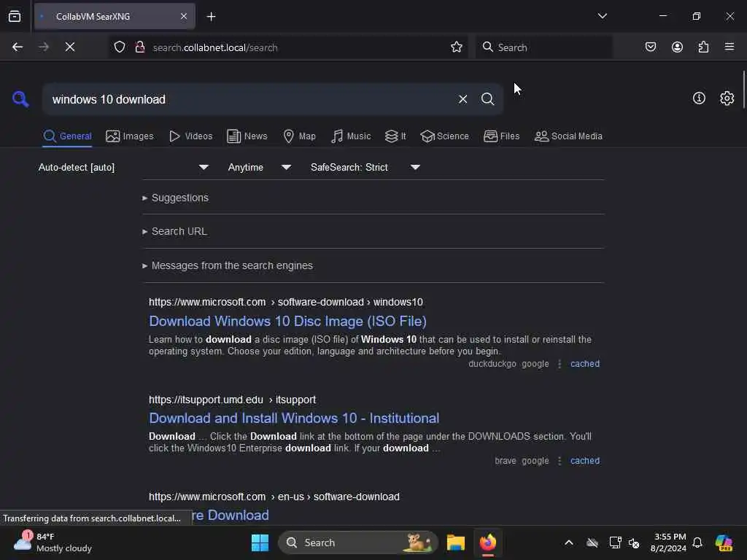
Task: Submit search with magnifier button
Action: coord(487,99)
